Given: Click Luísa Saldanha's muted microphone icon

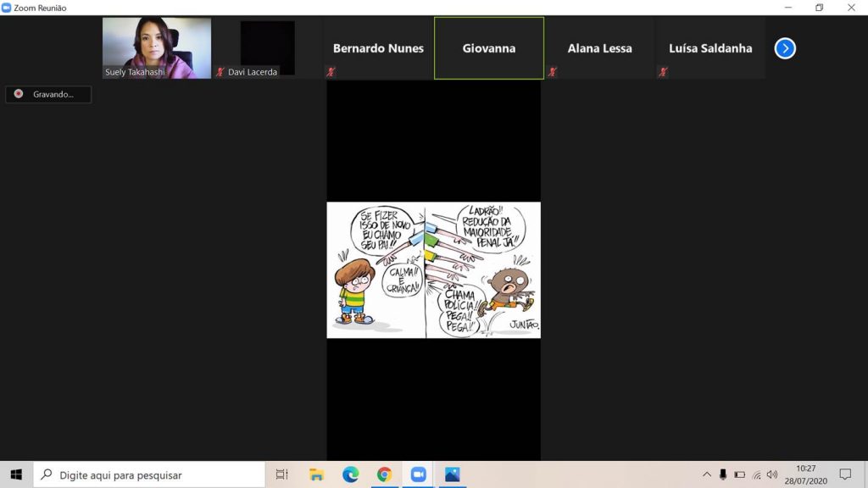Looking at the screenshot, I should tap(663, 72).
